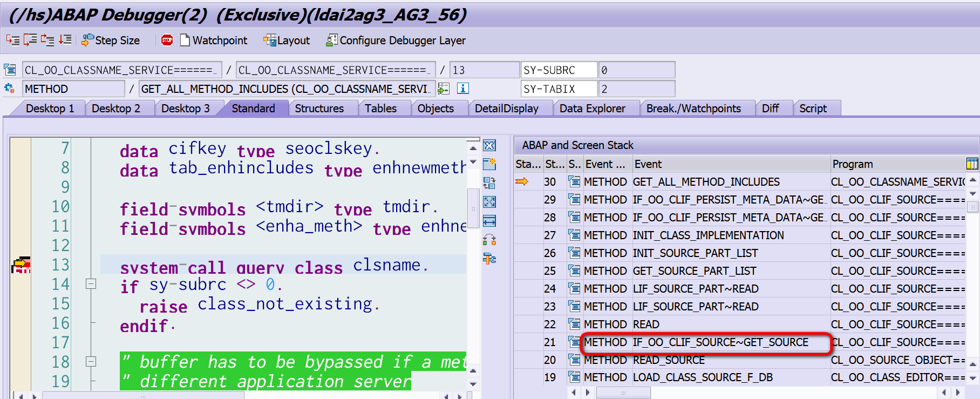Click the Single Step debugger icon

coord(12,40)
